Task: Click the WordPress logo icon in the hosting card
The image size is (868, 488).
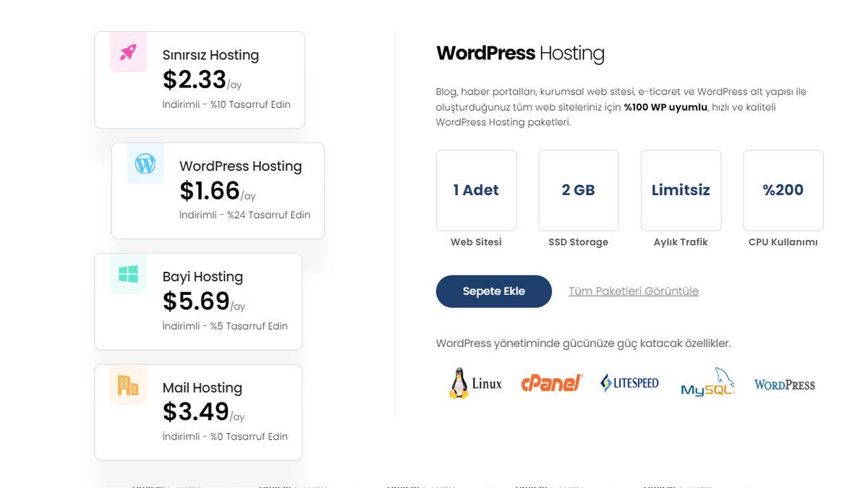Action: [145, 163]
